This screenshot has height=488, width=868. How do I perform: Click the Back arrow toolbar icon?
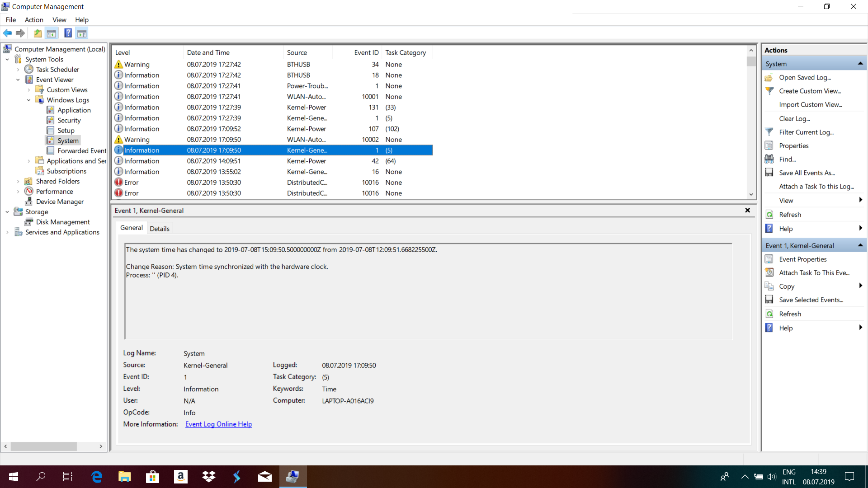7,33
